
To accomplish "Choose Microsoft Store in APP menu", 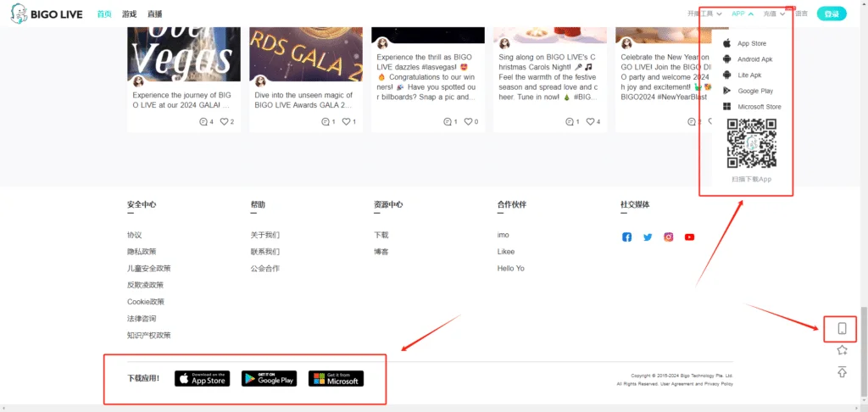I will point(752,107).
